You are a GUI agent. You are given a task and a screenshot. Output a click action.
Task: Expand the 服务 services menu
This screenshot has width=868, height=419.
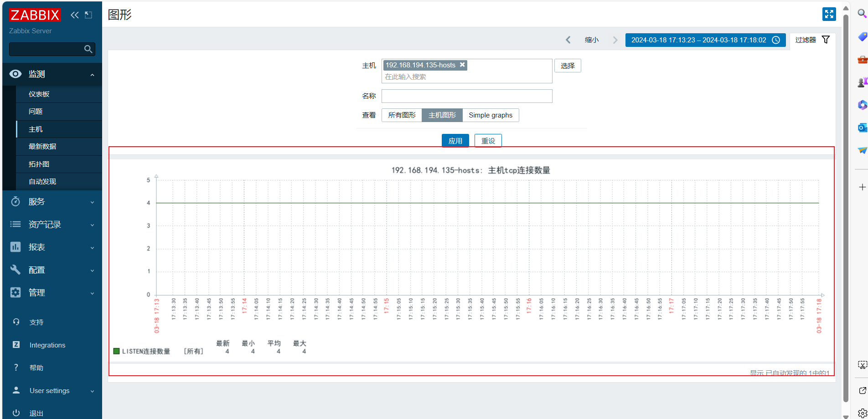52,202
